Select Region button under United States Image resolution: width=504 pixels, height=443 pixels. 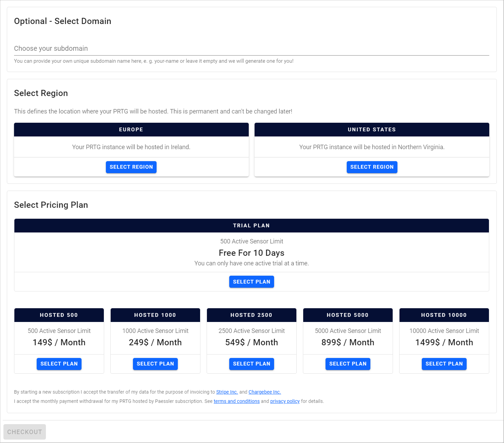372,167
